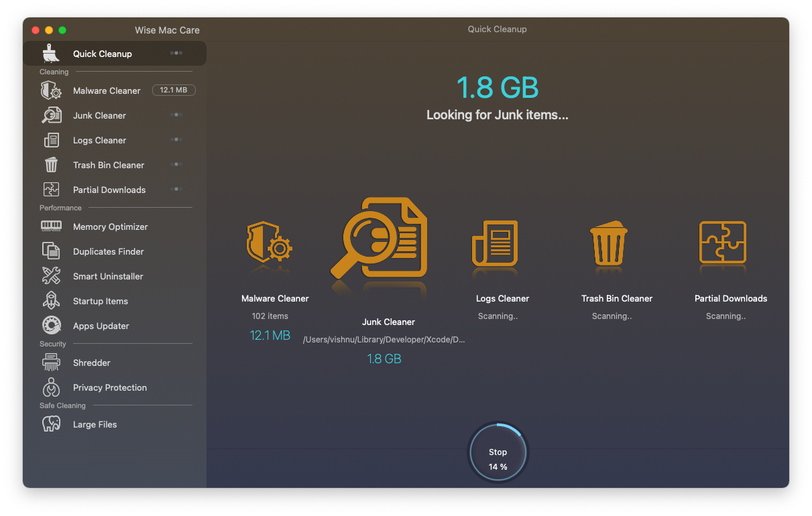812x516 pixels.
Task: Click the 12.1 MB badge beside Malware Cleaner
Action: [174, 90]
